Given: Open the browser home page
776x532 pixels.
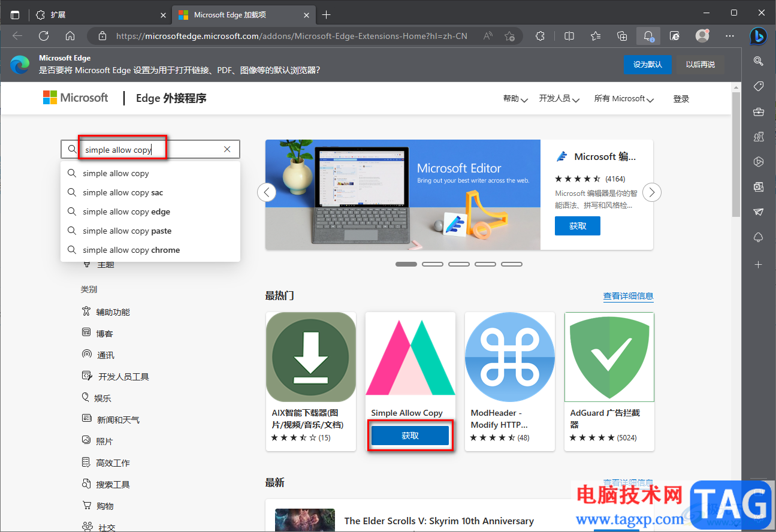Looking at the screenshot, I should pyautogui.click(x=70, y=36).
